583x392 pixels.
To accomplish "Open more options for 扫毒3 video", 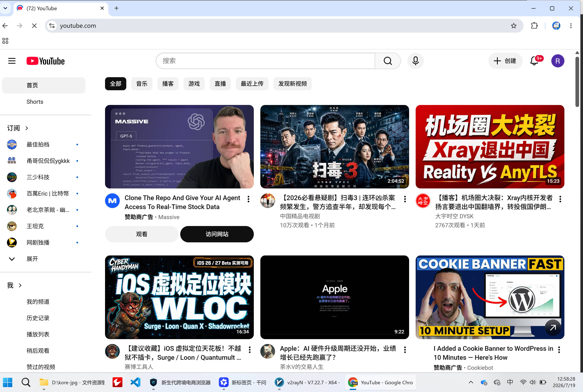I will tap(405, 199).
